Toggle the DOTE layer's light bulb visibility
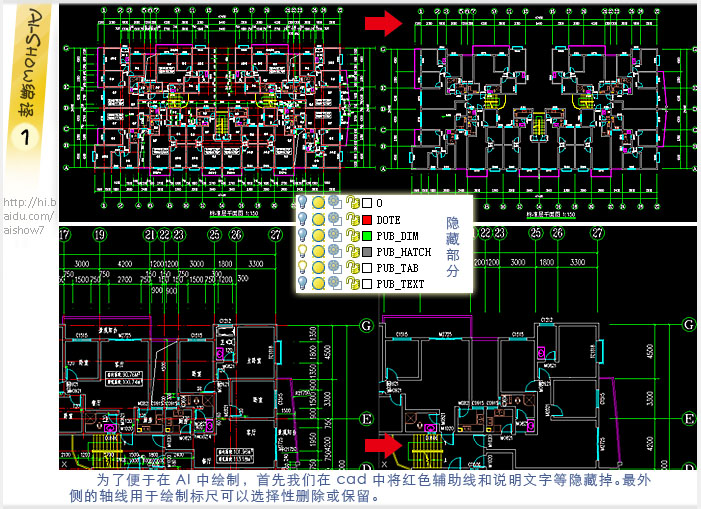 tap(303, 219)
